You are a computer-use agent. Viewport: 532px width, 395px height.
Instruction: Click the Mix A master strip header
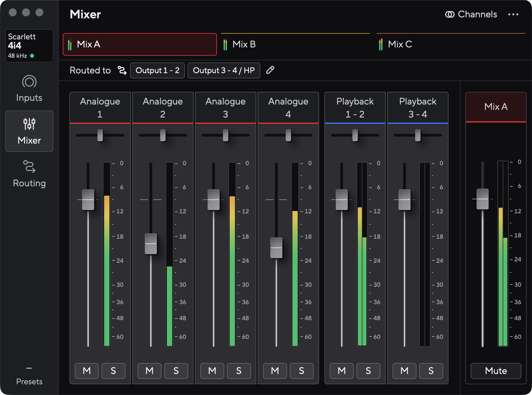point(496,107)
